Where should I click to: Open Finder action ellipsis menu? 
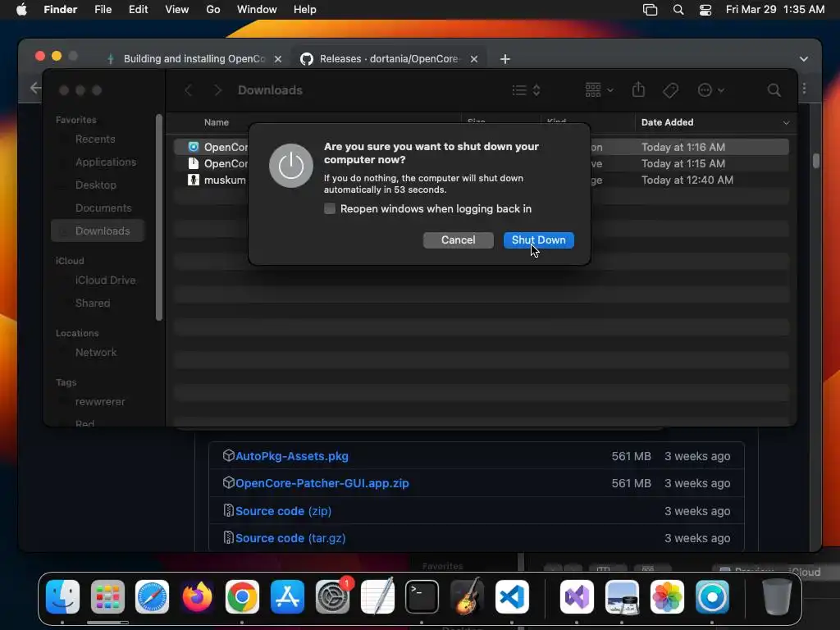[711, 90]
